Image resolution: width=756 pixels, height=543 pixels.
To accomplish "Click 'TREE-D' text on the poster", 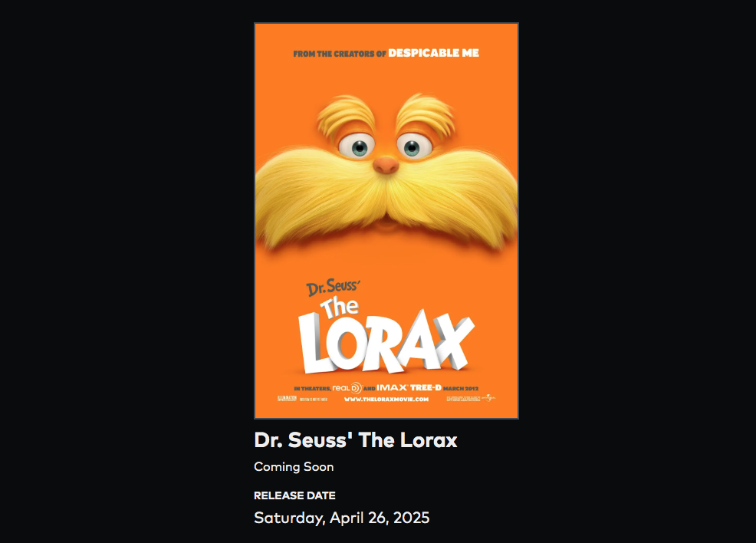I will point(426,387).
